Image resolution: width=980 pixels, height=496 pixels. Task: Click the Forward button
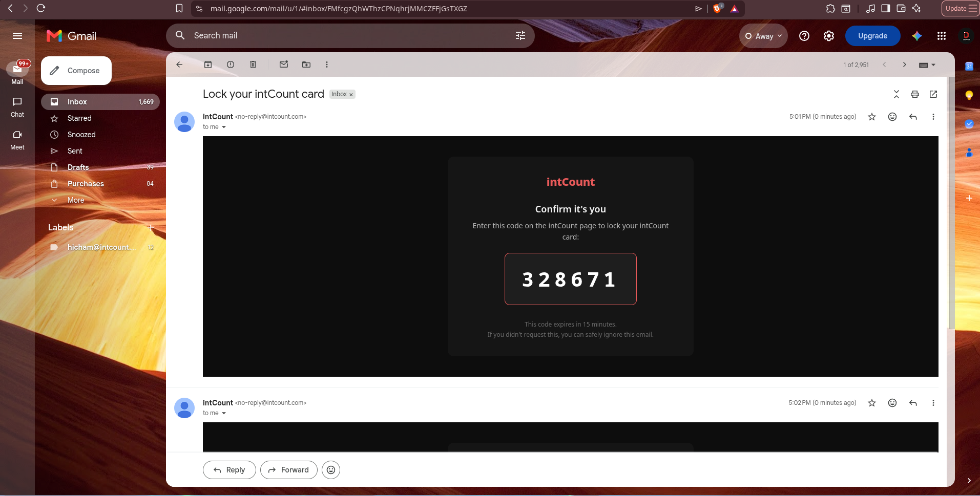tap(288, 470)
